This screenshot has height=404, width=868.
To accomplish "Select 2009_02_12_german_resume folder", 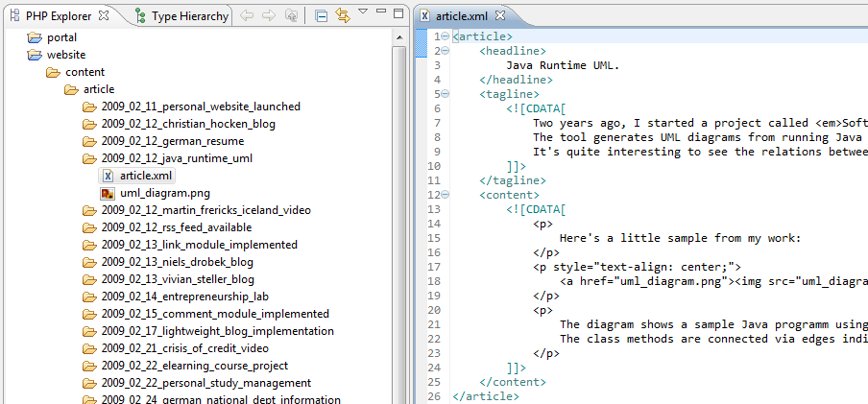I will 172,141.
